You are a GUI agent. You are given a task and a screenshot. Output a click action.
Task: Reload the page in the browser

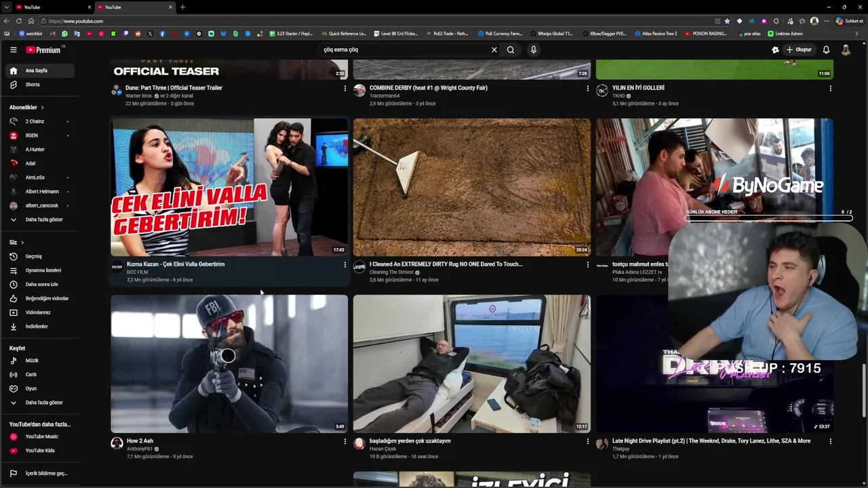pyautogui.click(x=19, y=21)
